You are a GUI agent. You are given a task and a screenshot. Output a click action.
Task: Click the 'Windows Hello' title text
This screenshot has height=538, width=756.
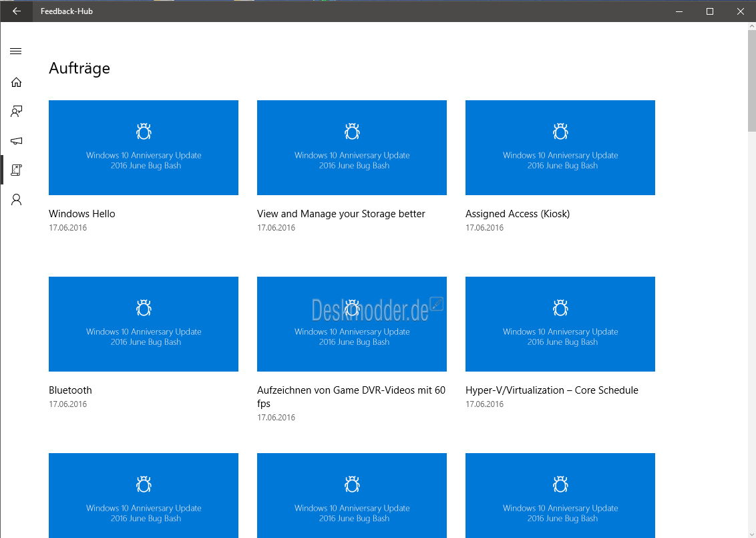pyautogui.click(x=82, y=214)
